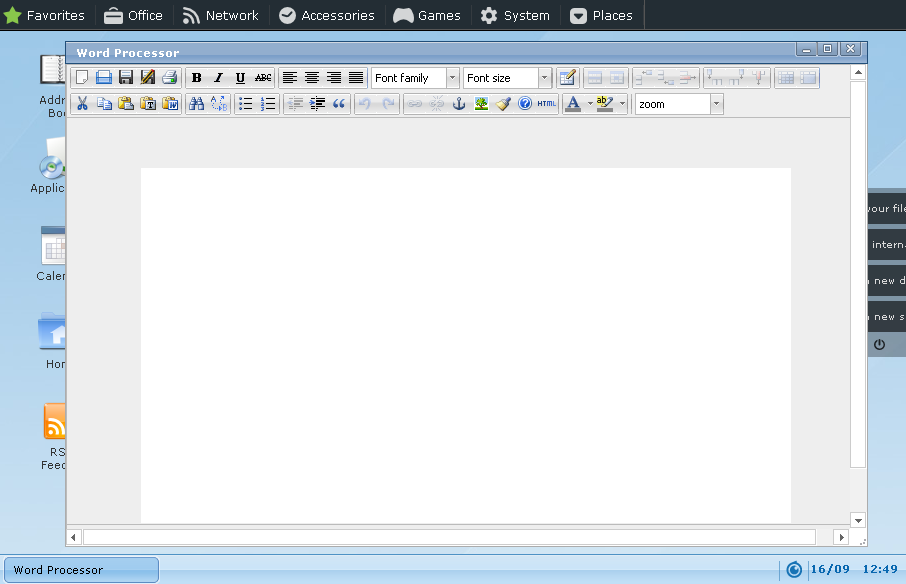
Task: Click the floppy disk save icon
Action: pos(126,78)
